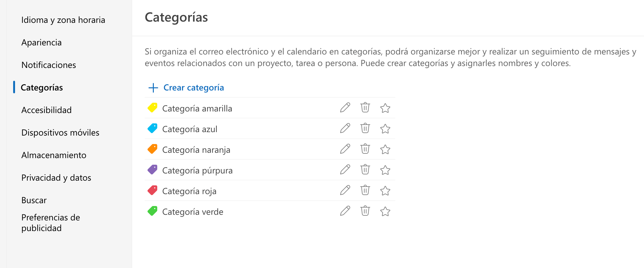Viewport: 644px width, 268px height.
Task: Delete the Categoría púrpura category
Action: (x=365, y=170)
